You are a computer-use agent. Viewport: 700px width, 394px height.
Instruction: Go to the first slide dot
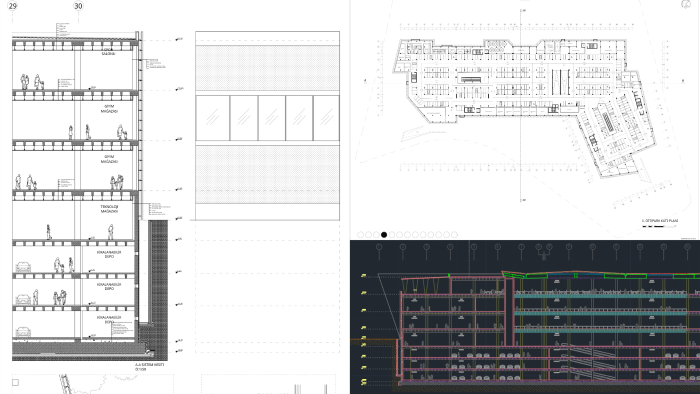click(x=361, y=235)
